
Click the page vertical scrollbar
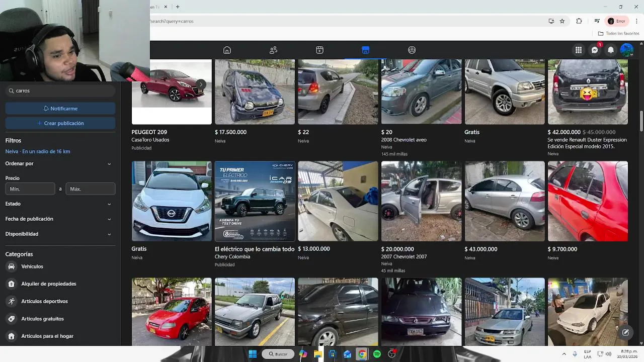(x=641, y=121)
